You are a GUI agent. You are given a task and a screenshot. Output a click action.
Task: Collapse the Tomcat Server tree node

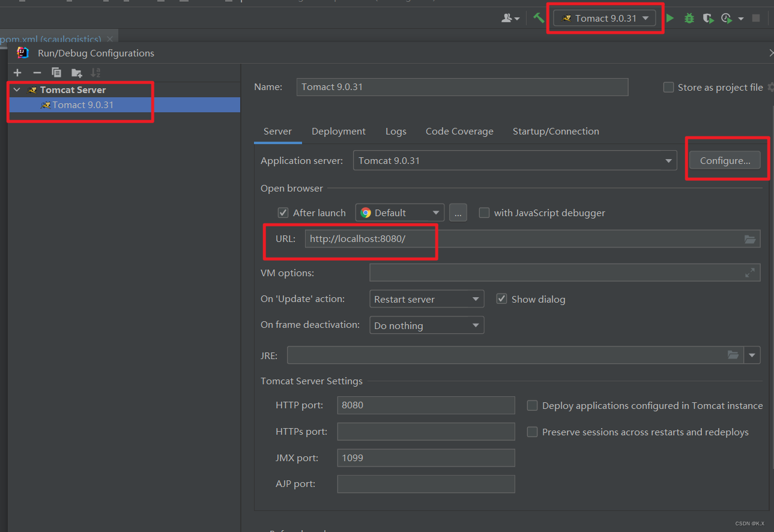(17, 90)
